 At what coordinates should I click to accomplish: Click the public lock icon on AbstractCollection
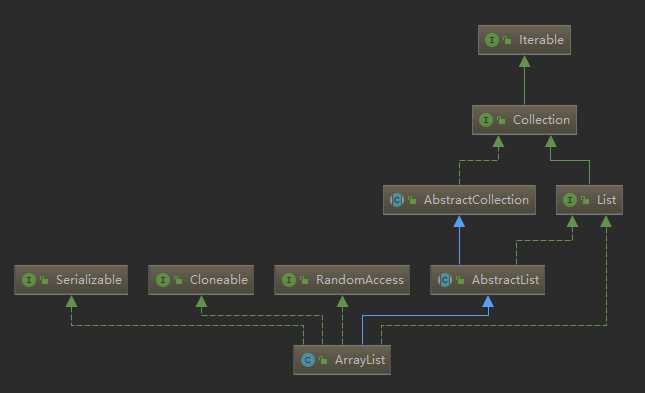[412, 200]
